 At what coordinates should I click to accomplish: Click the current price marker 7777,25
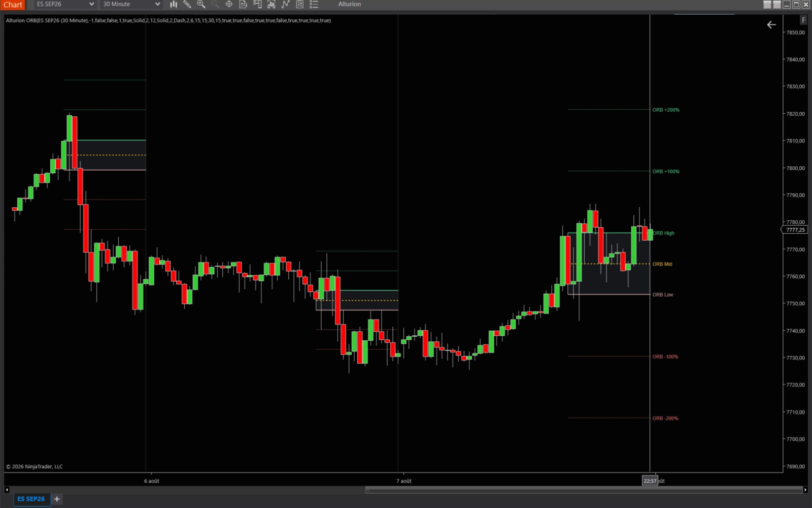tap(794, 230)
